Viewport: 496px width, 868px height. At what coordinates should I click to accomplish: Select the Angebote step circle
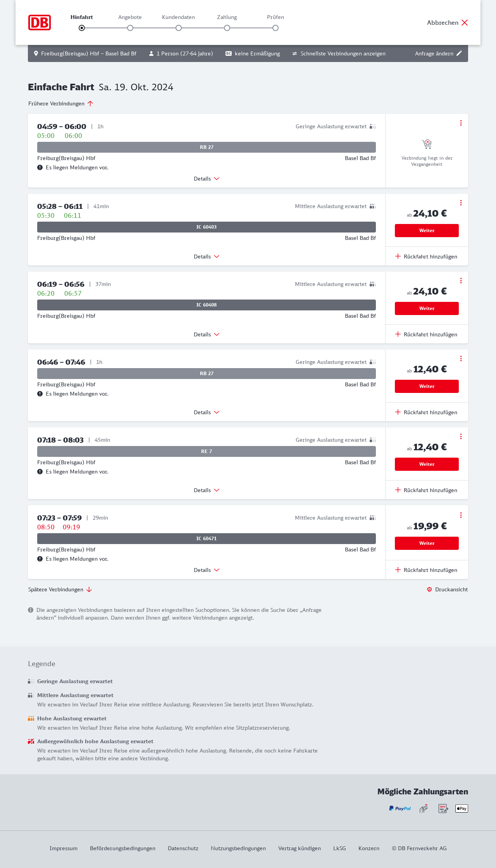coord(130,28)
